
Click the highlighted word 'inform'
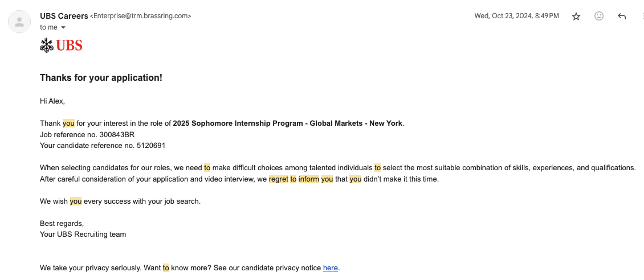(x=309, y=179)
